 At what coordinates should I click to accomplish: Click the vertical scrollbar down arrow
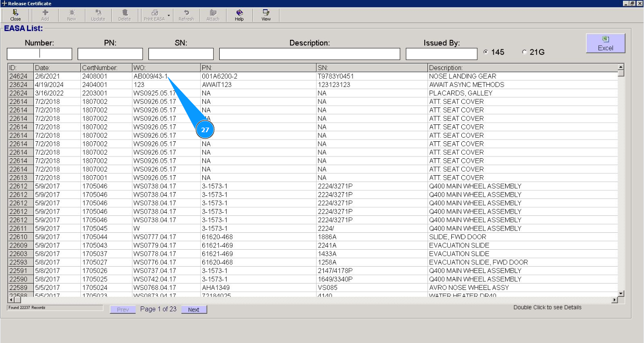tap(621, 293)
